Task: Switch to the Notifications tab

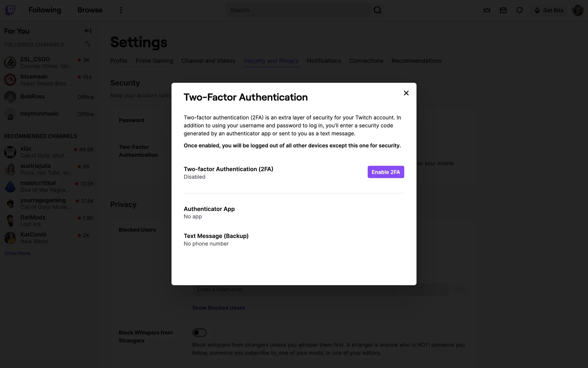Action: pyautogui.click(x=324, y=61)
